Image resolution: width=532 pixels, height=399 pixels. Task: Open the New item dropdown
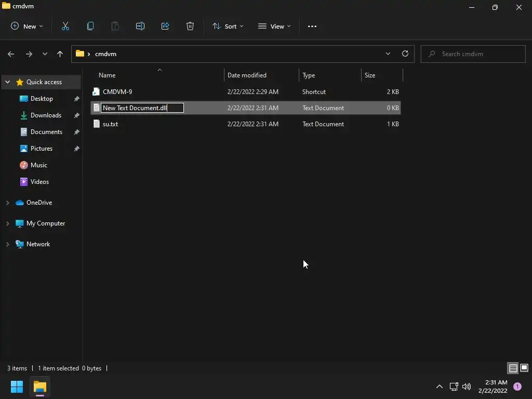[27, 26]
